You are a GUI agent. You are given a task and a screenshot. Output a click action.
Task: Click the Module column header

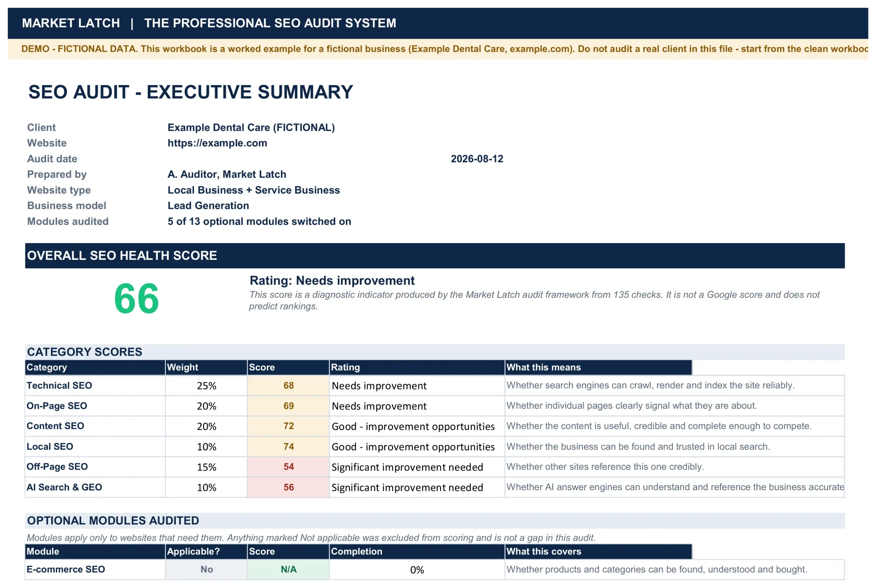tap(95, 552)
